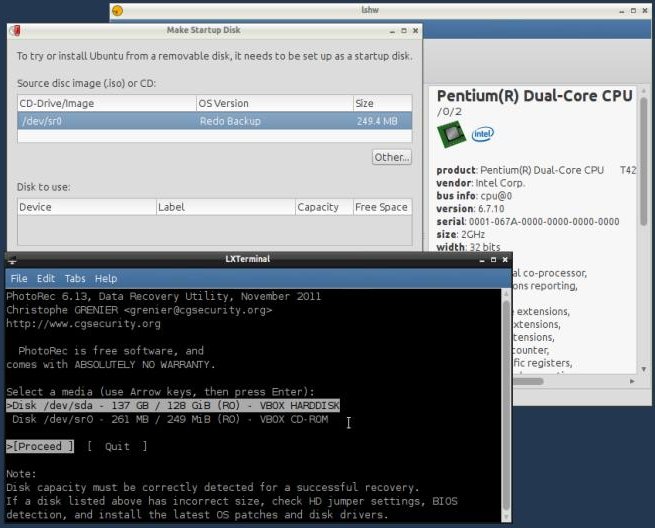Minimize the lshw window
This screenshot has height=528, width=655.
(x=622, y=11)
